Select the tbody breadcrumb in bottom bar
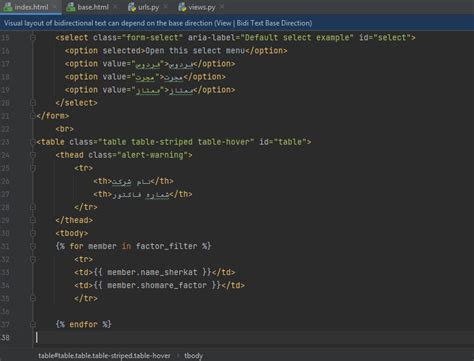The height and width of the screenshot is (361, 474). (193, 356)
